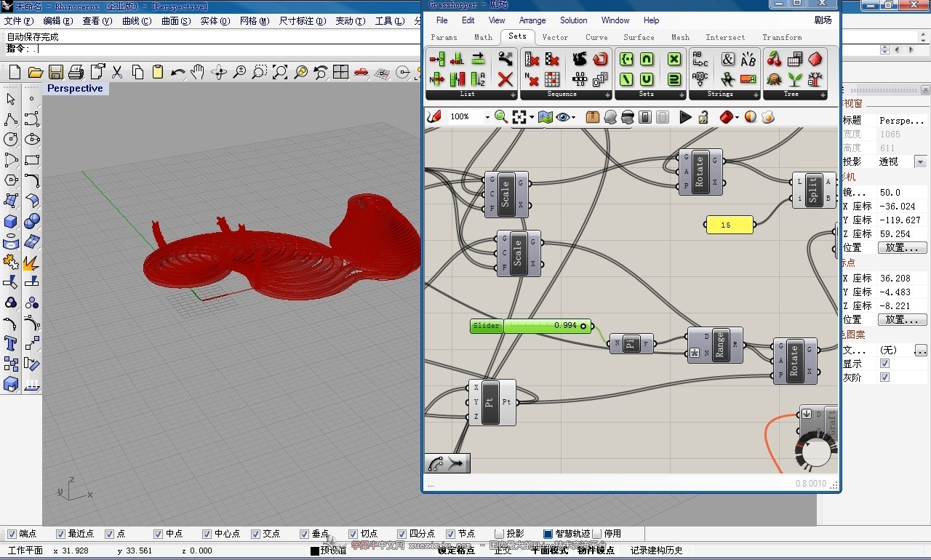Image resolution: width=931 pixels, height=560 pixels.
Task: Select the Box solid tool in sidebar
Action: tap(11, 221)
